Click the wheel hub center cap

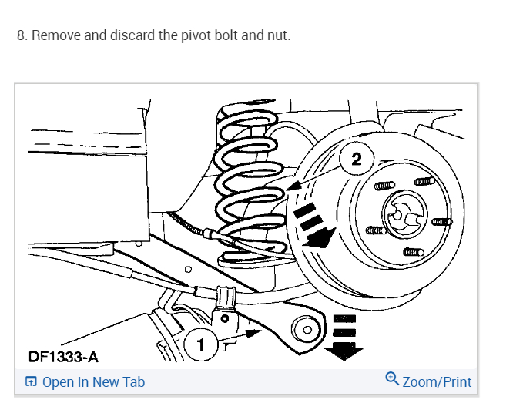click(404, 213)
